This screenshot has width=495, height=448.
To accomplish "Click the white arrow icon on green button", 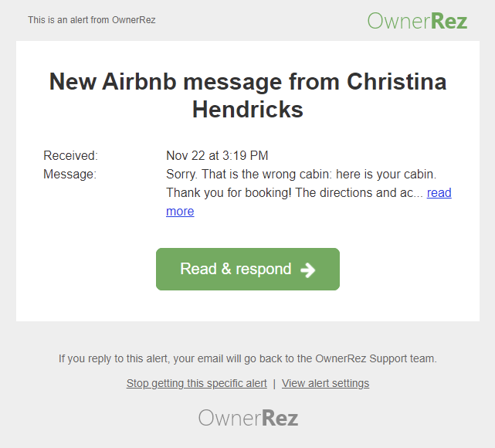I will tap(307, 270).
